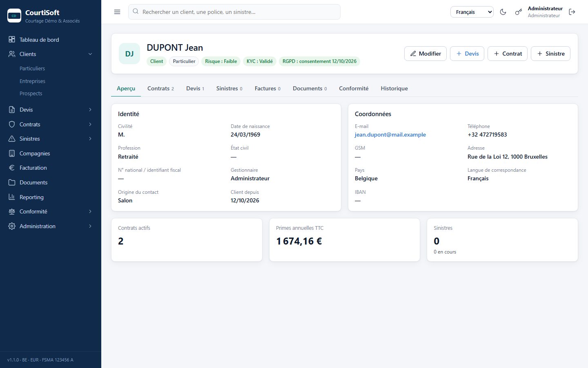Click the Risque : Faible badge

point(221,61)
